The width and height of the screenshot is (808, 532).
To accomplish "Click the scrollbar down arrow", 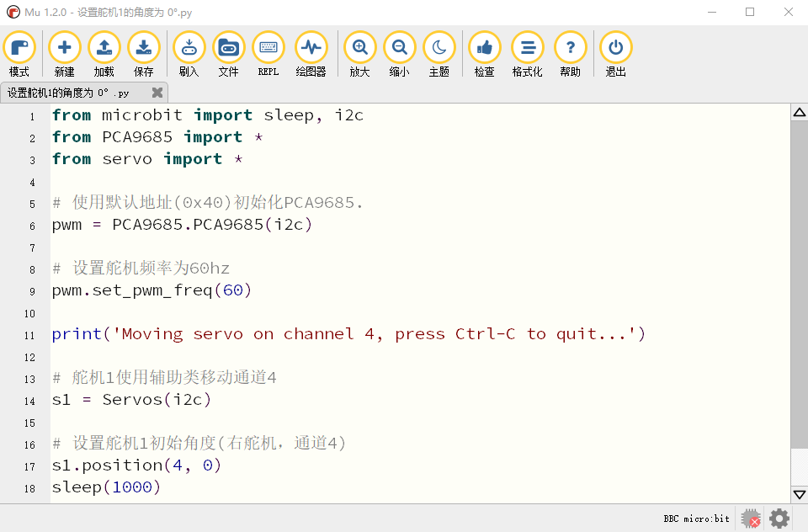I will click(800, 494).
